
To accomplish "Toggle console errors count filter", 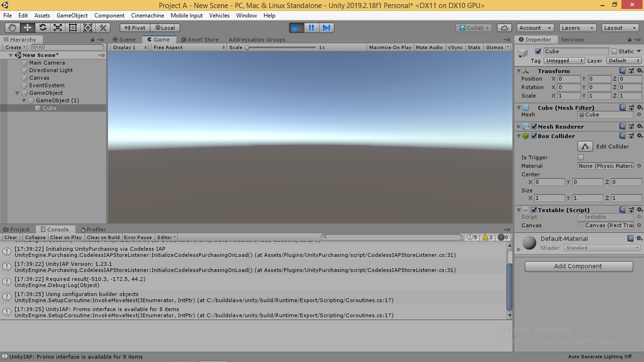I will point(503,237).
